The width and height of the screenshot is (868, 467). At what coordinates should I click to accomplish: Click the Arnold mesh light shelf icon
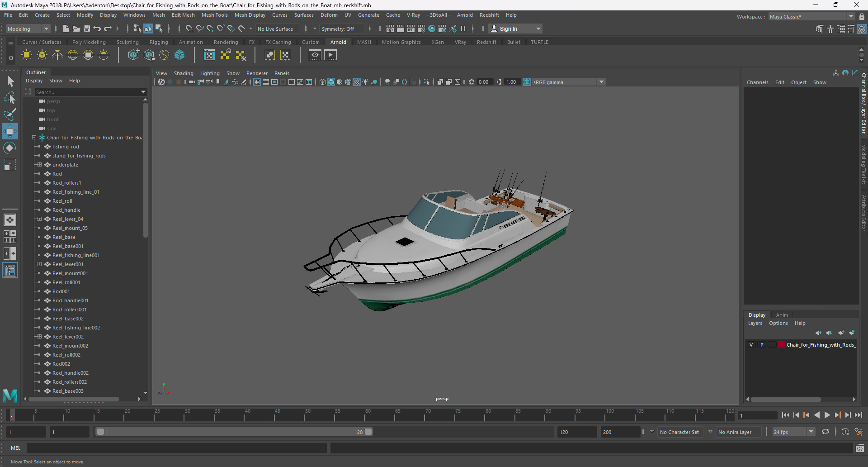pos(42,55)
